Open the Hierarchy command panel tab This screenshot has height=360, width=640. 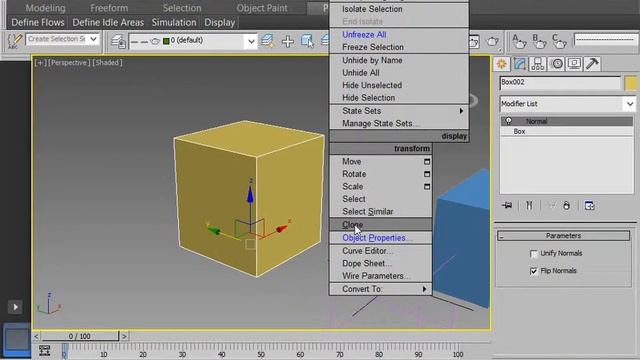tap(538, 64)
